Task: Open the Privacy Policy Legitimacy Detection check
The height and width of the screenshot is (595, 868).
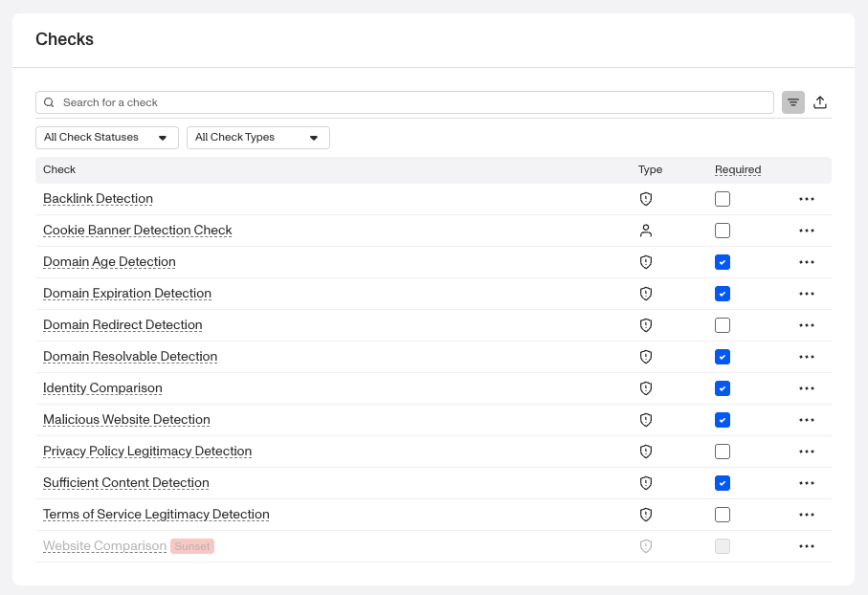Action: coord(147,452)
